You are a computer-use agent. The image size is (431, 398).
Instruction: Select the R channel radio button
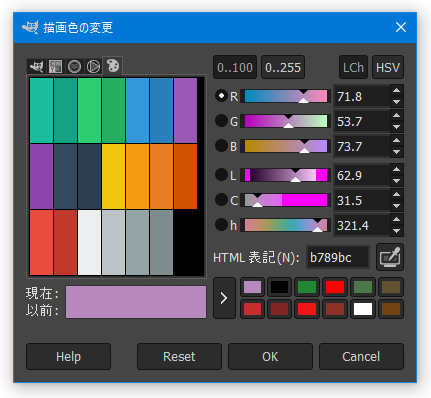click(x=221, y=96)
